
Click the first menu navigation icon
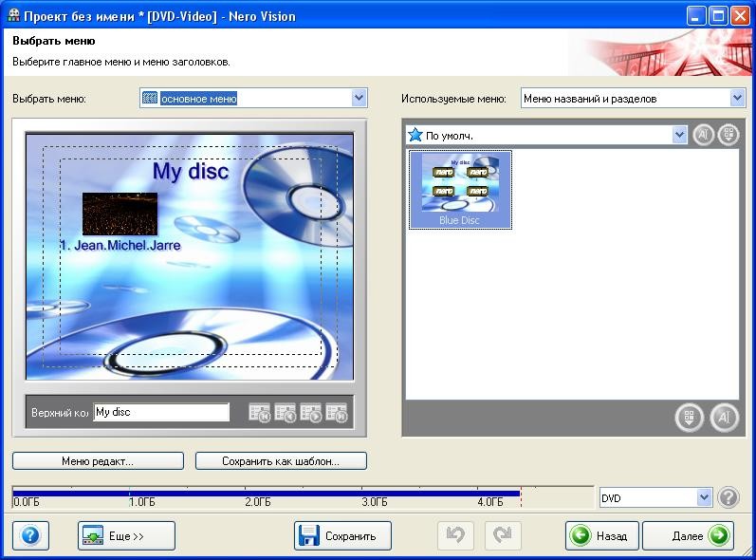[x=260, y=413]
